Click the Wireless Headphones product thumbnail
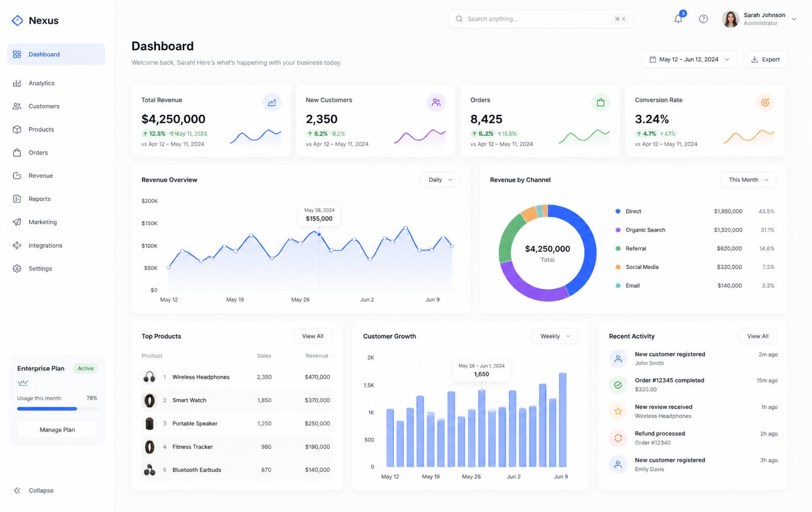Viewport: 812px width, 512px height. point(149,377)
